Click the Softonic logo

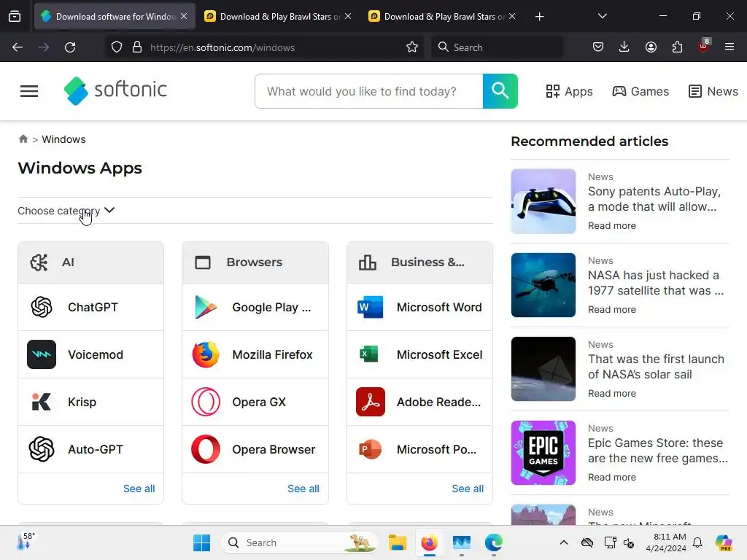[x=115, y=90]
